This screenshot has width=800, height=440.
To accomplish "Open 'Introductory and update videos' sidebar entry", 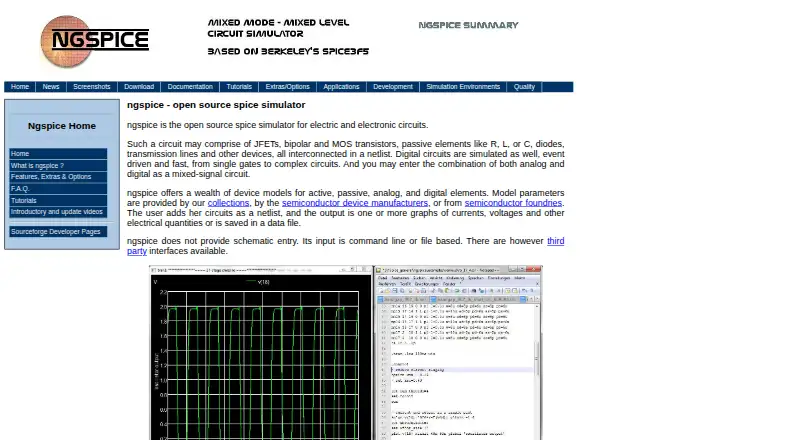I will pyautogui.click(x=58, y=212).
